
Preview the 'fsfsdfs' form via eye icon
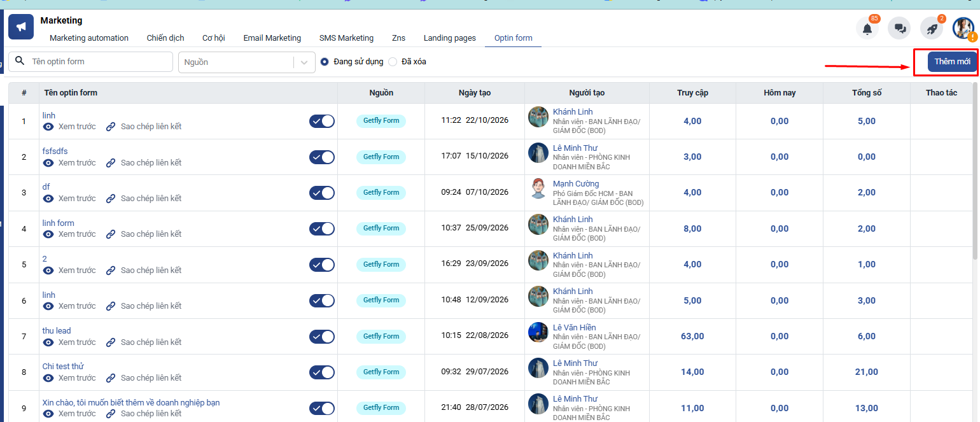[x=48, y=163]
